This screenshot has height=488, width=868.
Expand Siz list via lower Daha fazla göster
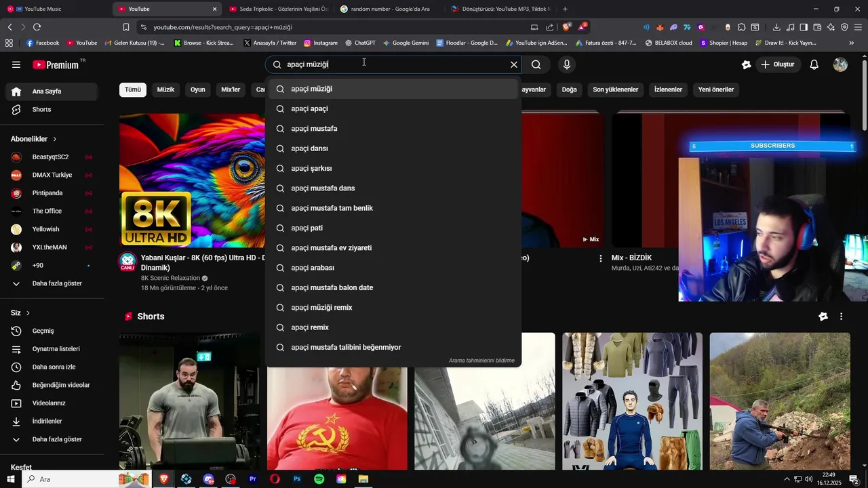point(52,439)
